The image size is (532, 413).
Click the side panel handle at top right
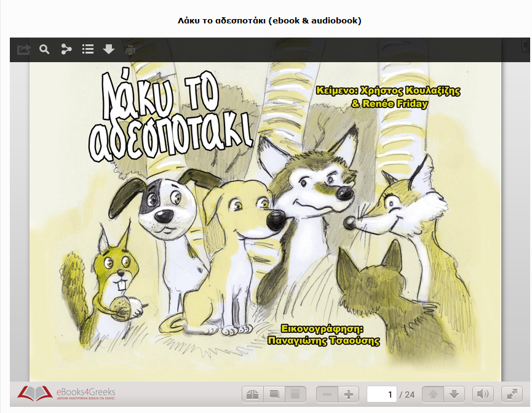pos(526,45)
